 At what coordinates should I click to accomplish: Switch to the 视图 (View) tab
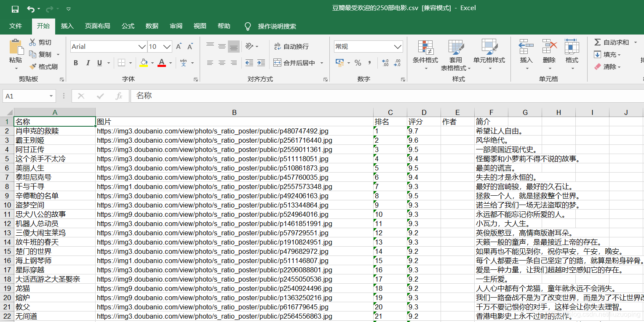coord(200,26)
